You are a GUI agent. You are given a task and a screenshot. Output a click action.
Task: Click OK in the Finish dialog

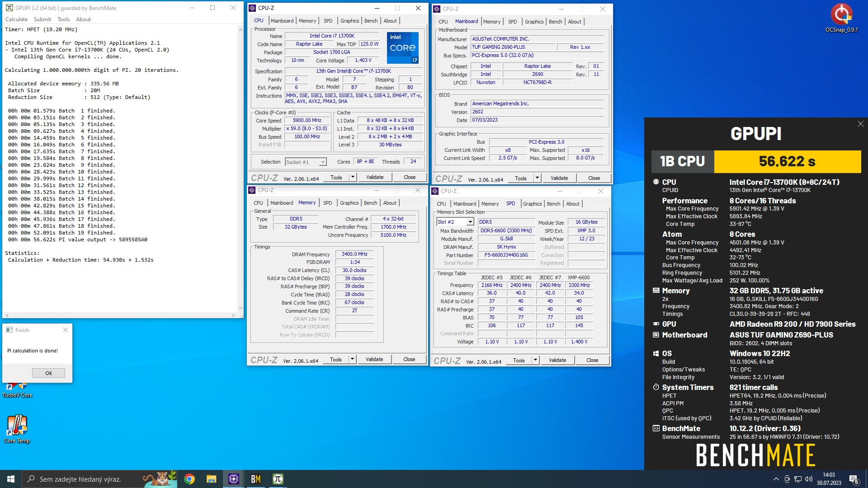point(48,373)
